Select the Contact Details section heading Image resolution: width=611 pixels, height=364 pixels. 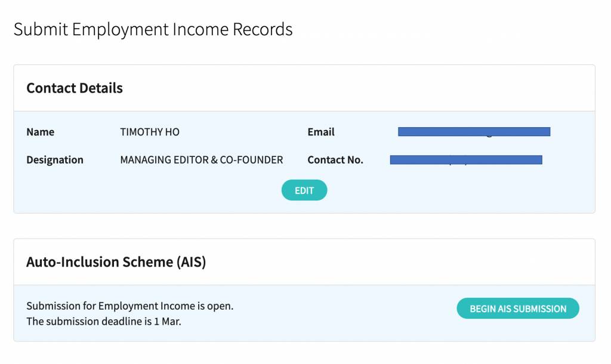[x=75, y=88]
